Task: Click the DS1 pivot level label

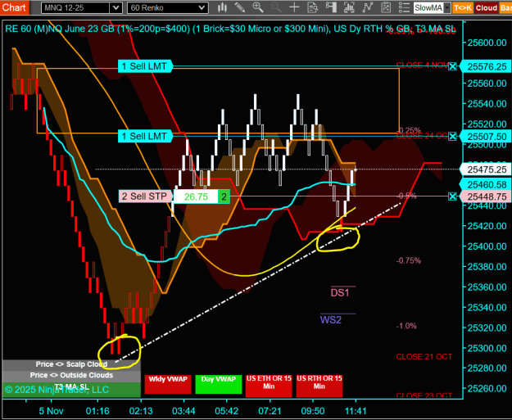Action: tap(340, 293)
